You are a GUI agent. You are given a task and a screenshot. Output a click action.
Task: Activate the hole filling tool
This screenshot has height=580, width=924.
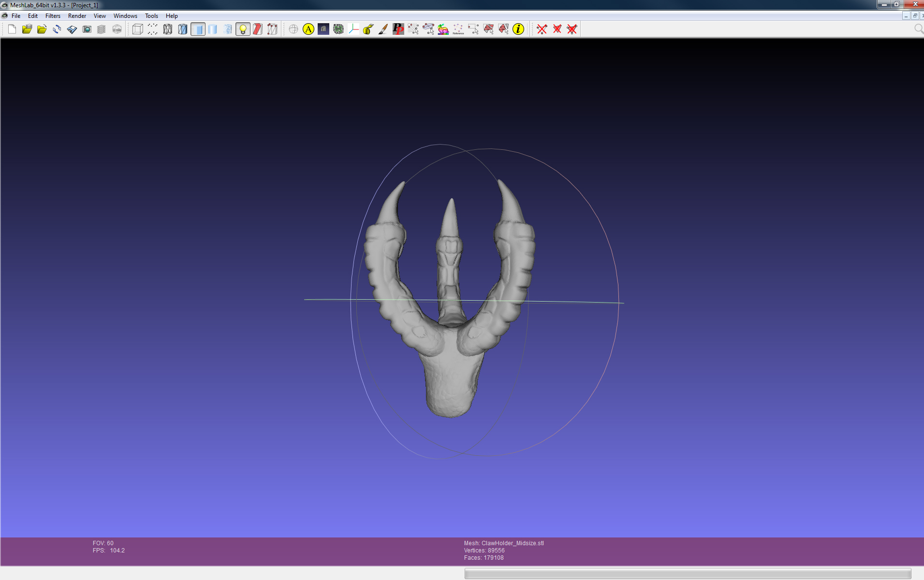pos(338,29)
